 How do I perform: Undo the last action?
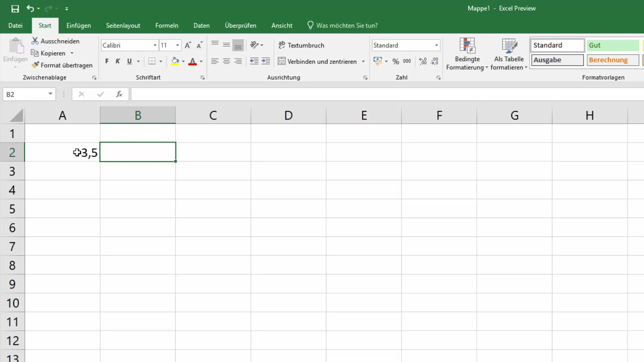coord(30,8)
